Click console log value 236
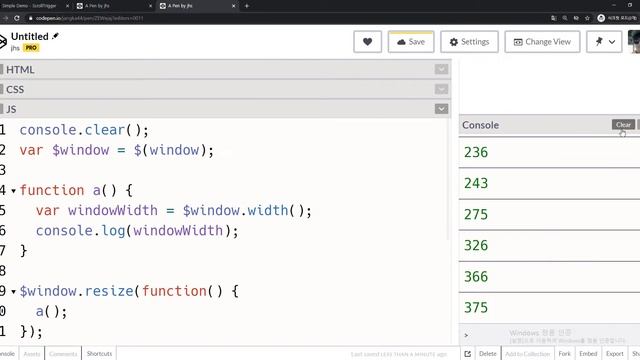 click(476, 152)
